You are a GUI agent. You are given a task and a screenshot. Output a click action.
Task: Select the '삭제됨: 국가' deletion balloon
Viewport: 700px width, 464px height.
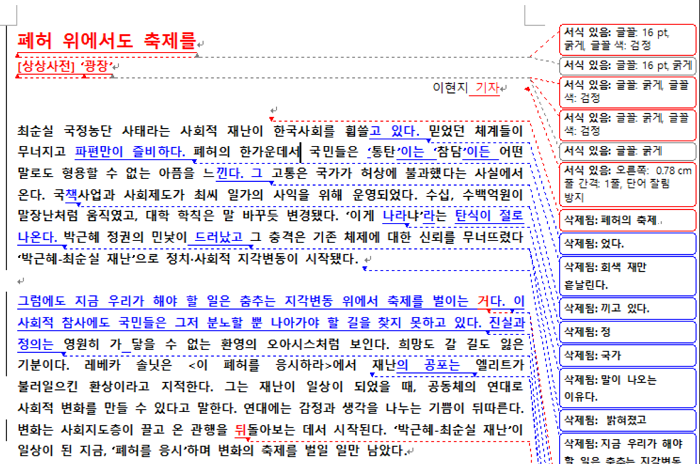627,355
